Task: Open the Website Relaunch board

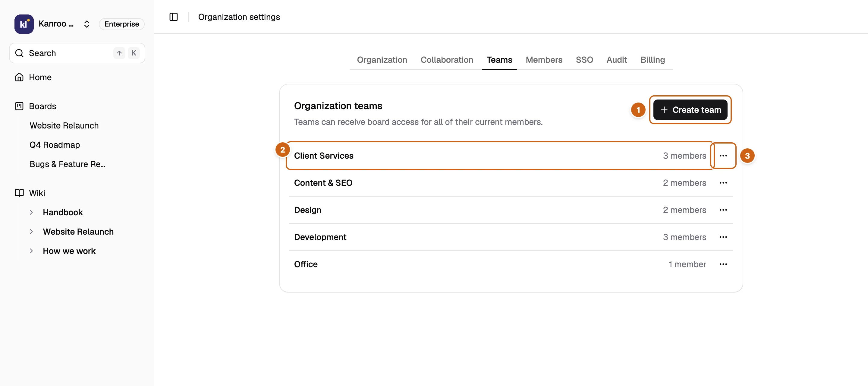Action: pyautogui.click(x=64, y=125)
